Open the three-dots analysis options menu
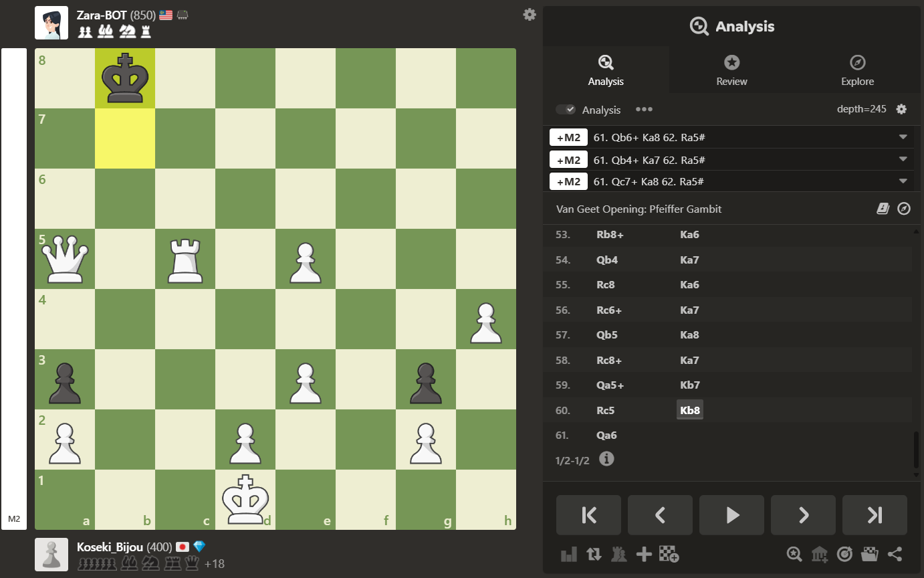 (x=644, y=109)
